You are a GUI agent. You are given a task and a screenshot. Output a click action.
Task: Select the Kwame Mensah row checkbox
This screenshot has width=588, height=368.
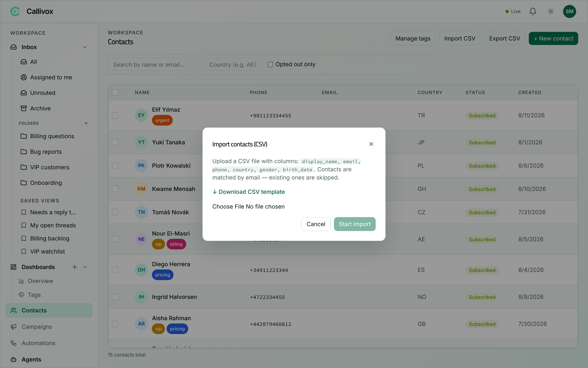[115, 189]
